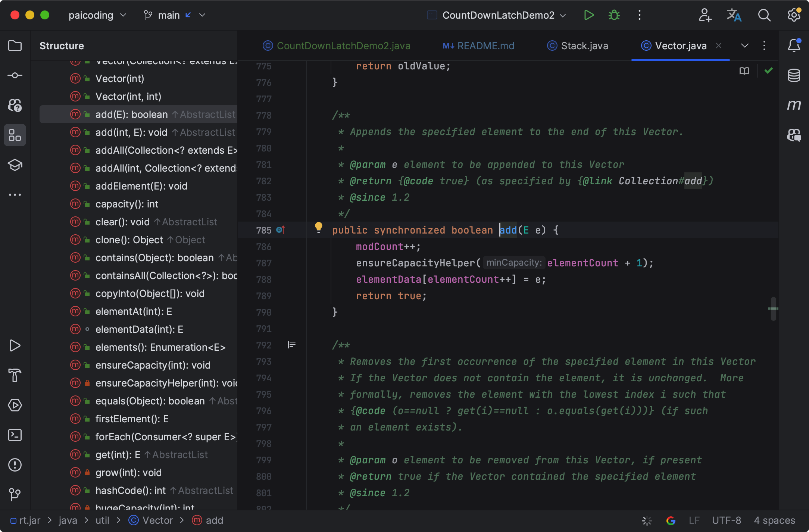Open the IDE Settings gear
The width and height of the screenshot is (809, 532).
point(794,15)
